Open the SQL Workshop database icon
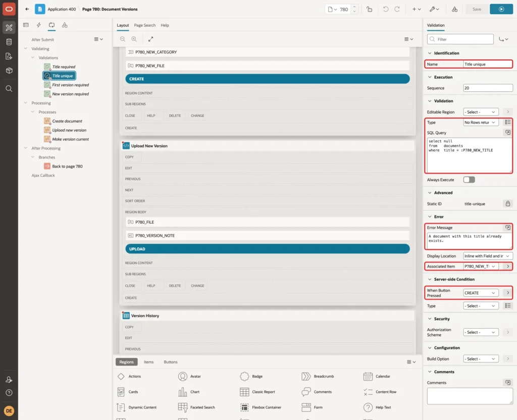Screen dimensions: 517x420 pos(9,42)
